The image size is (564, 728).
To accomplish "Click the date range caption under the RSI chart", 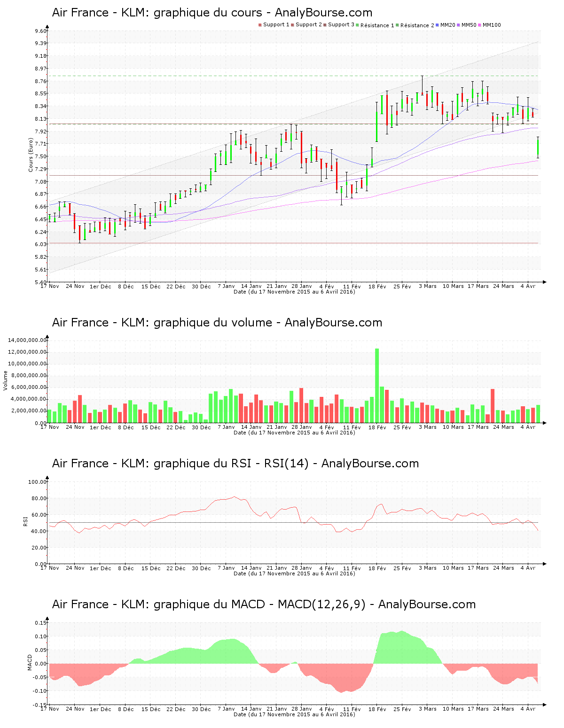I will click(294, 573).
